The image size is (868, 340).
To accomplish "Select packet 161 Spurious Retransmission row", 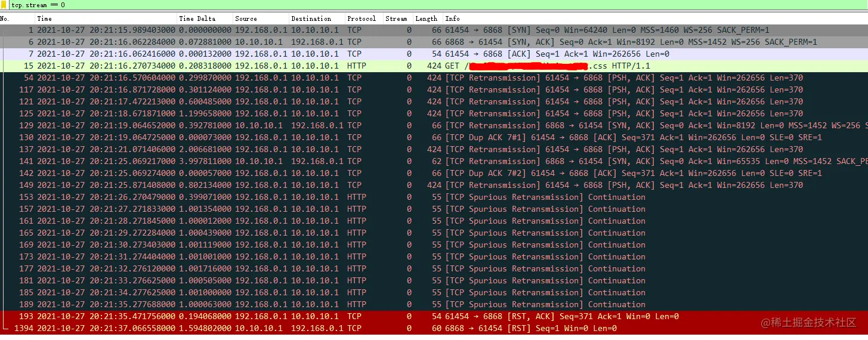I will [434, 221].
